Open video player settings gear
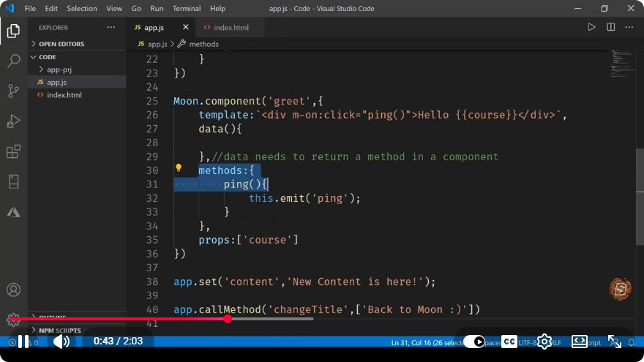This screenshot has width=644, height=362. click(544, 342)
